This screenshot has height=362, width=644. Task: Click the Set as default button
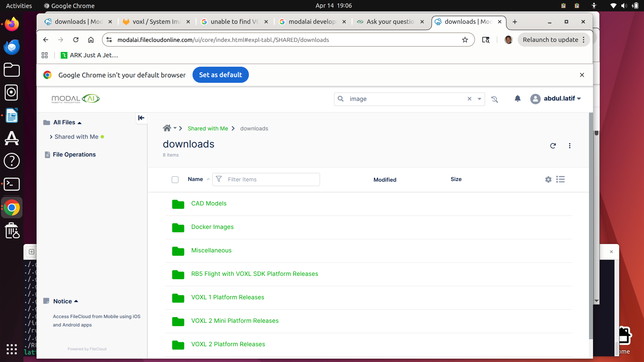pos(220,75)
